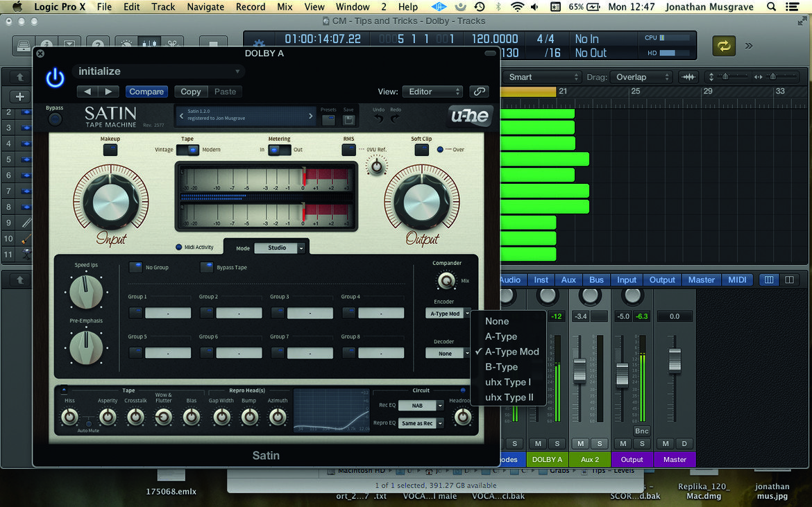Open the Apple menu
The height and width of the screenshot is (507, 812).
click(x=17, y=7)
